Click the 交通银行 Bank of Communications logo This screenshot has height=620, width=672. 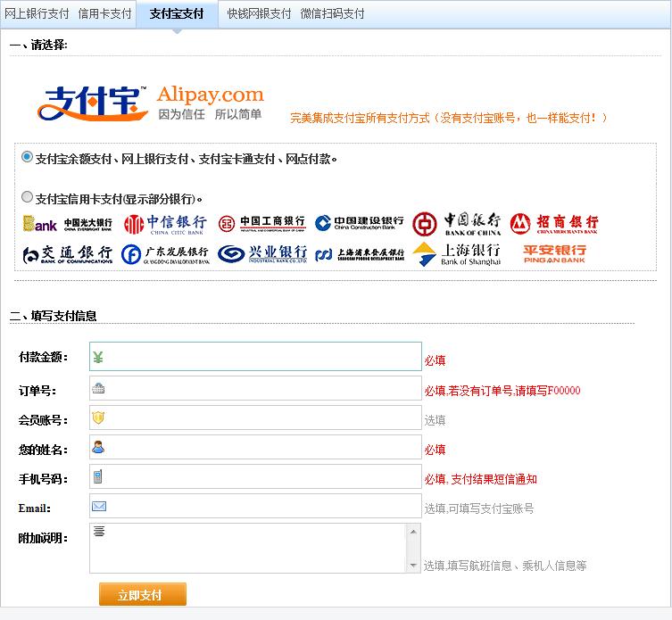tap(68, 254)
